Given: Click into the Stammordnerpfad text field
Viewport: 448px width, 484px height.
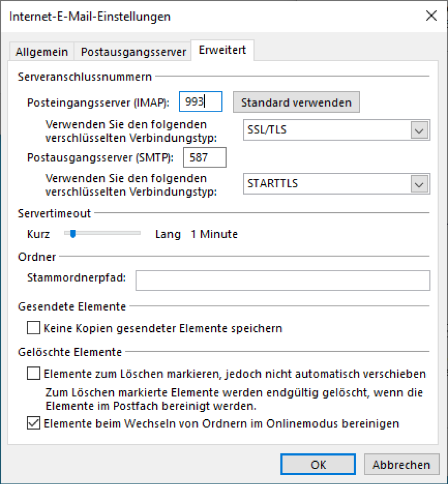Looking at the screenshot, I should tap(283, 280).
